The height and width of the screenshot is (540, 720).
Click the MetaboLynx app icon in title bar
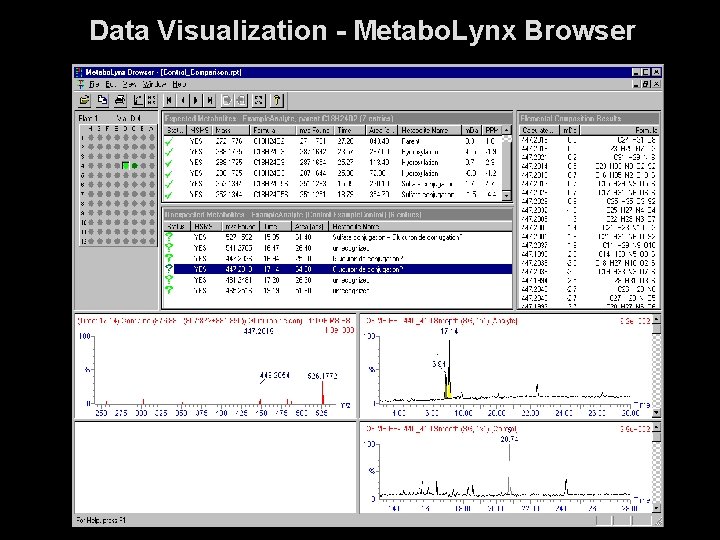point(79,72)
